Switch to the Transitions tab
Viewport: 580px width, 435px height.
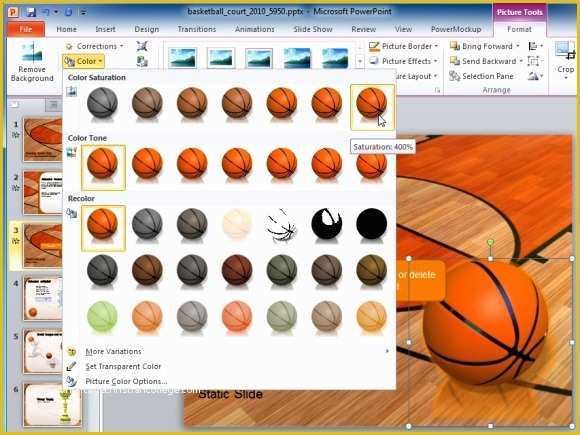click(x=196, y=29)
